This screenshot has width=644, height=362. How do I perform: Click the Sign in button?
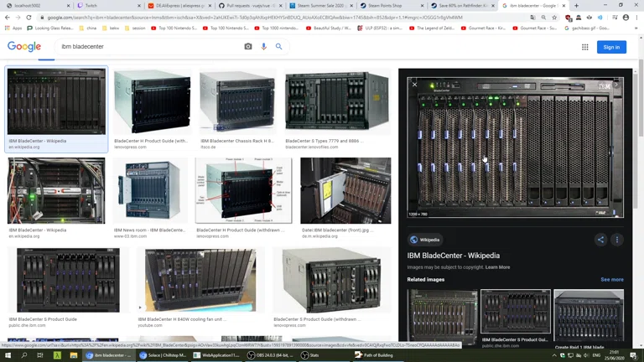611,47
